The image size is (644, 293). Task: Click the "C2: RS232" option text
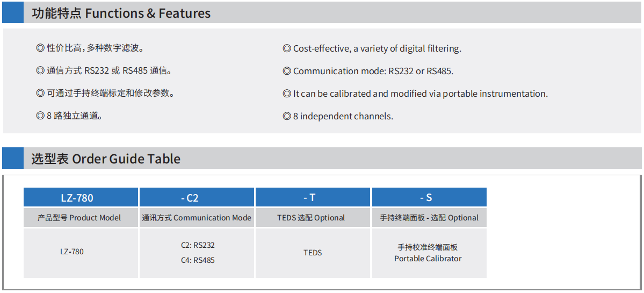(x=198, y=245)
